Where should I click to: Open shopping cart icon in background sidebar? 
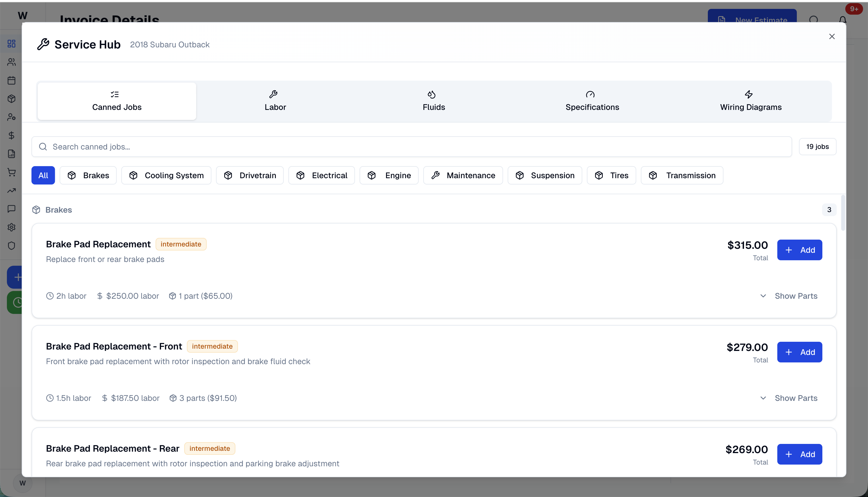11,172
